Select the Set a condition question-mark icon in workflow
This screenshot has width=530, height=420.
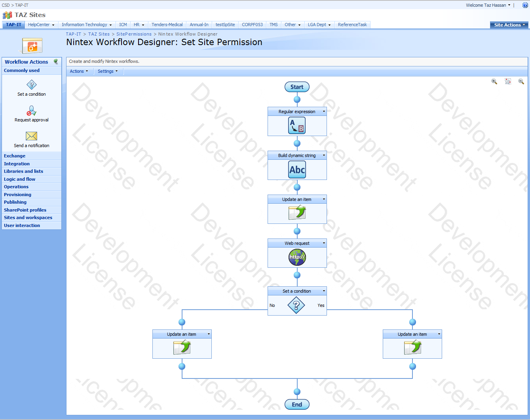[x=296, y=305]
